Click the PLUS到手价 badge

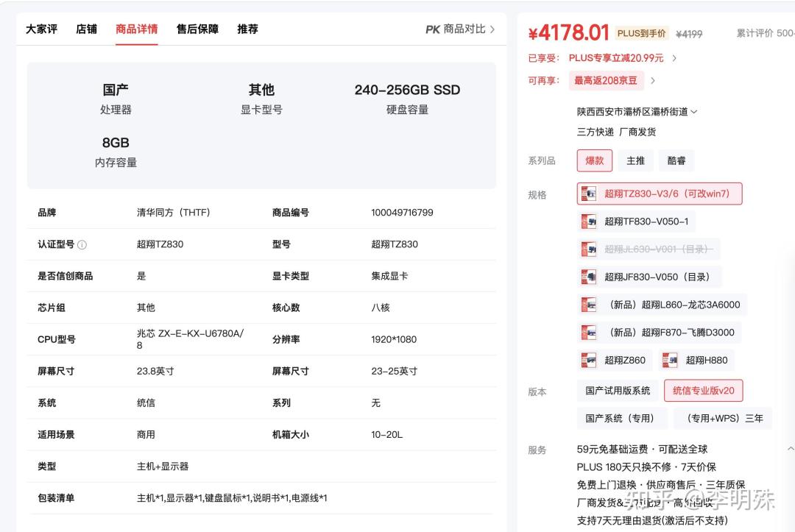click(641, 33)
